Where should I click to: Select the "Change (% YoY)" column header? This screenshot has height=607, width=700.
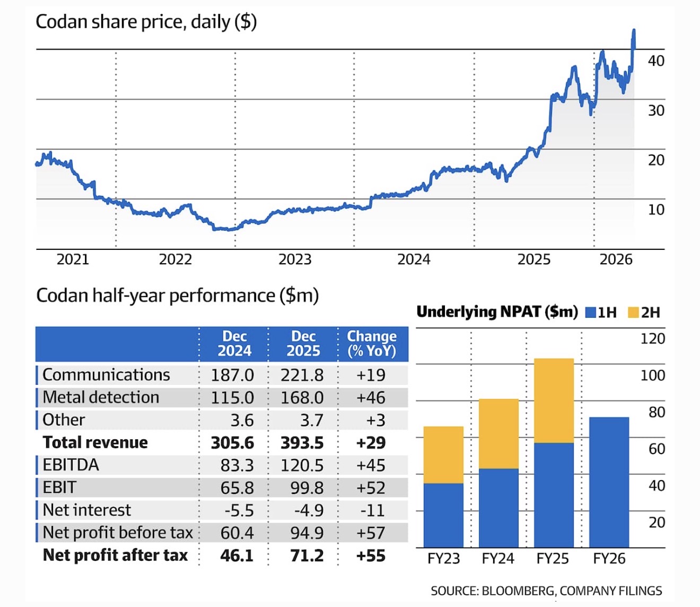pyautogui.click(x=372, y=344)
